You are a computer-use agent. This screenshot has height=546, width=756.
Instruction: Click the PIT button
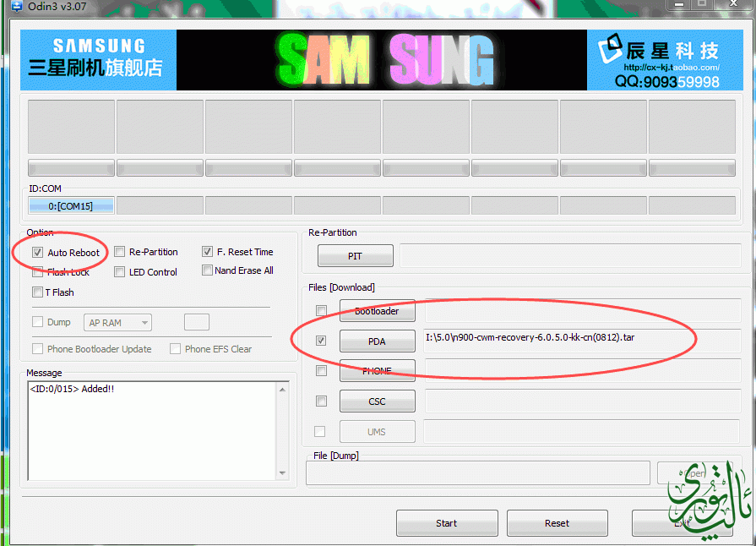pyautogui.click(x=356, y=255)
